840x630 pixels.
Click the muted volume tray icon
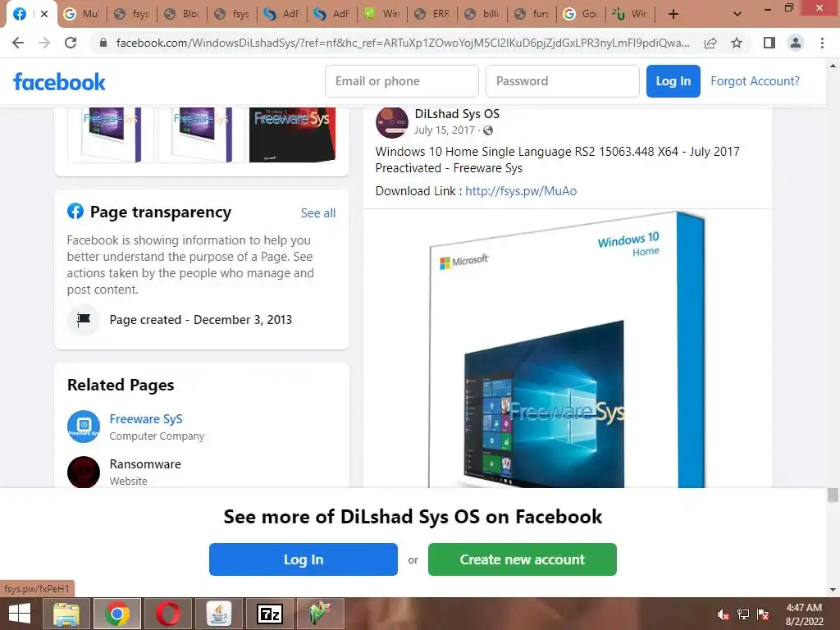pos(724,614)
